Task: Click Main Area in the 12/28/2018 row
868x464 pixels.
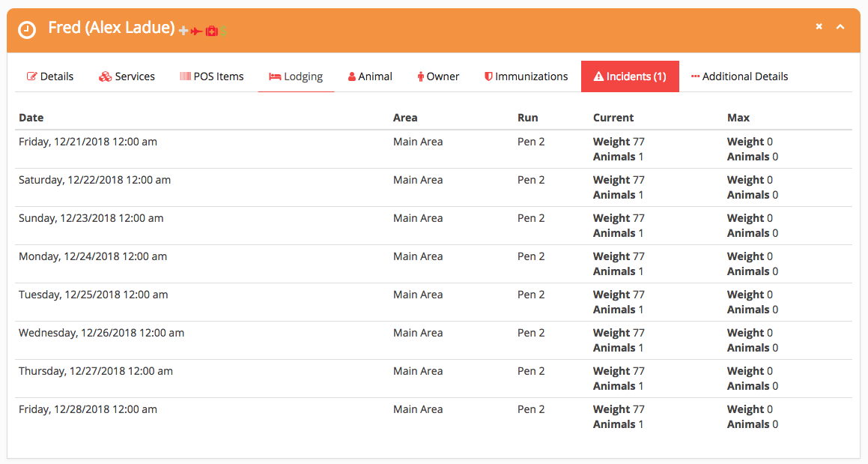Action: (x=418, y=409)
